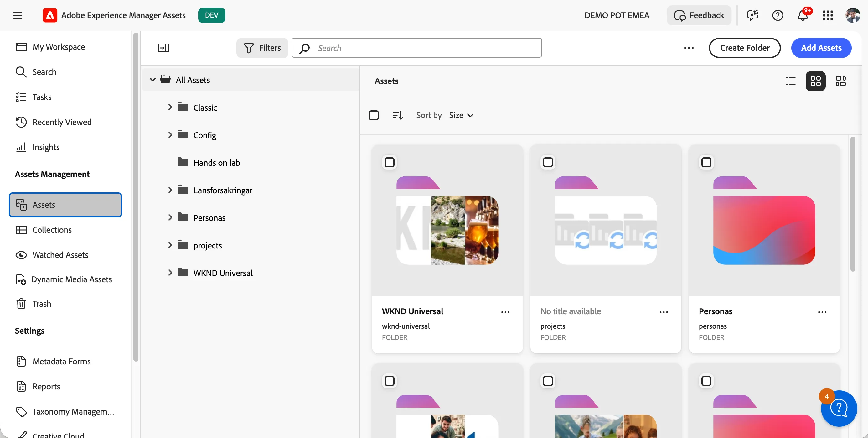Reverse the sort order
Image resolution: width=868 pixels, height=438 pixels.
[398, 115]
